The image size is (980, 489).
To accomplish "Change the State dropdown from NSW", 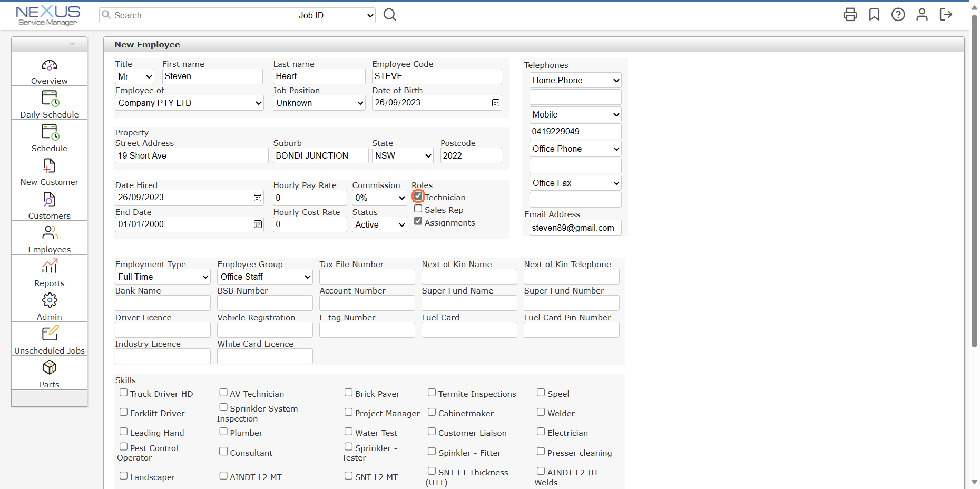I will point(402,155).
